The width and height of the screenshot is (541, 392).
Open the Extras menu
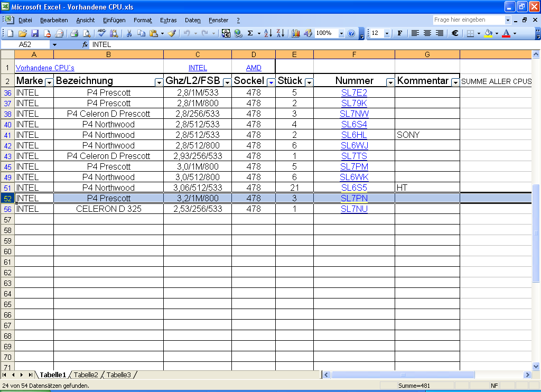point(169,21)
